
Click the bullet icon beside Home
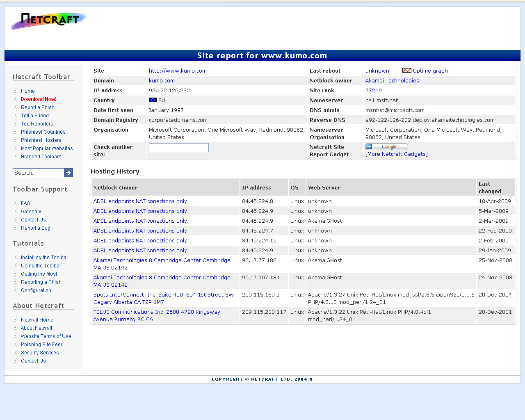click(x=15, y=91)
